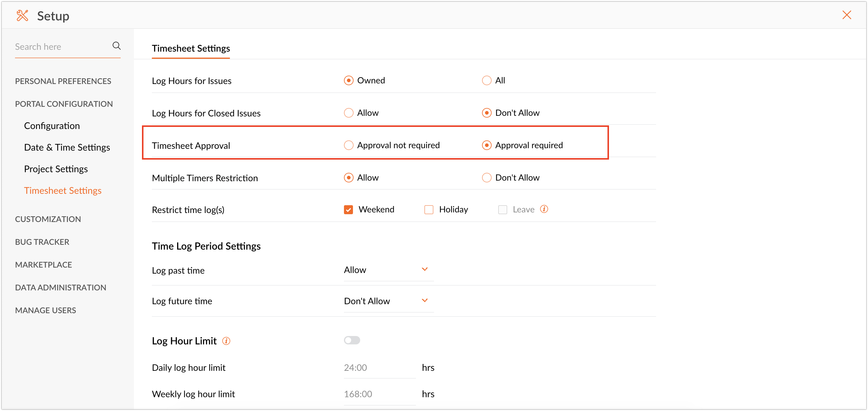Select Don't Allow for Multiple Timers

[x=486, y=178]
